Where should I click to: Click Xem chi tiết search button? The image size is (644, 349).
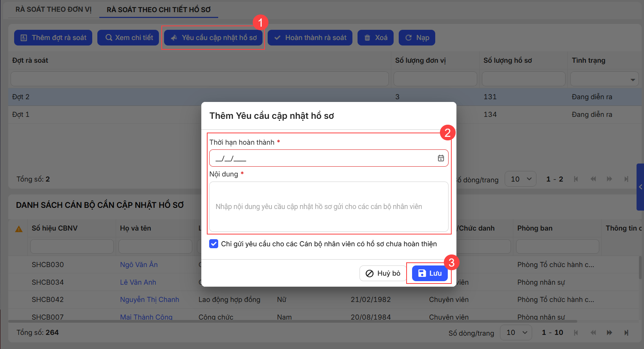[129, 38]
